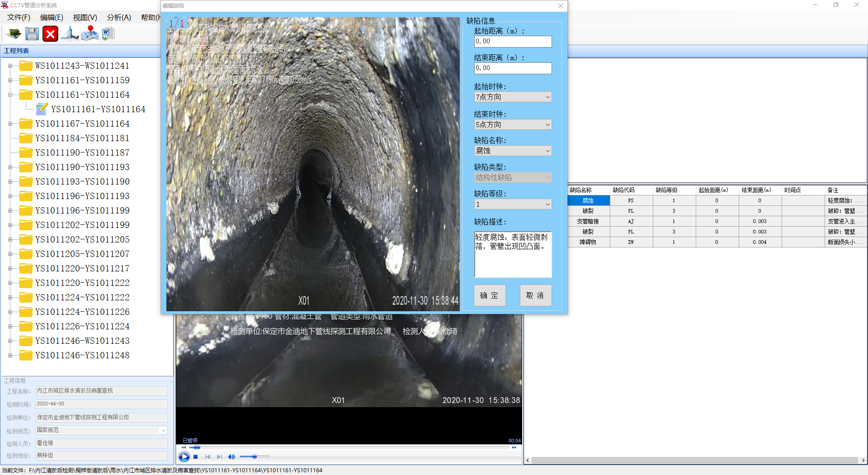
Task: Expand the YS1011196-YS1011199 tree node
Action: click(x=10, y=210)
